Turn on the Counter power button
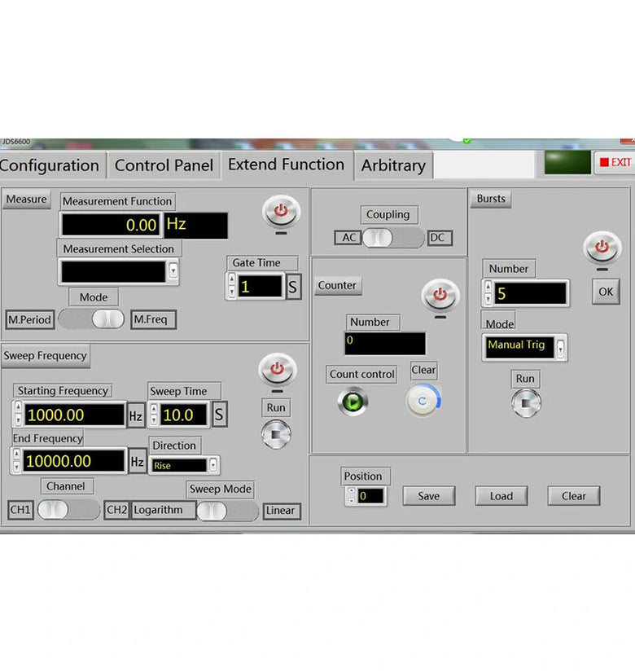Image resolution: width=635 pixels, height=672 pixels. (440, 294)
